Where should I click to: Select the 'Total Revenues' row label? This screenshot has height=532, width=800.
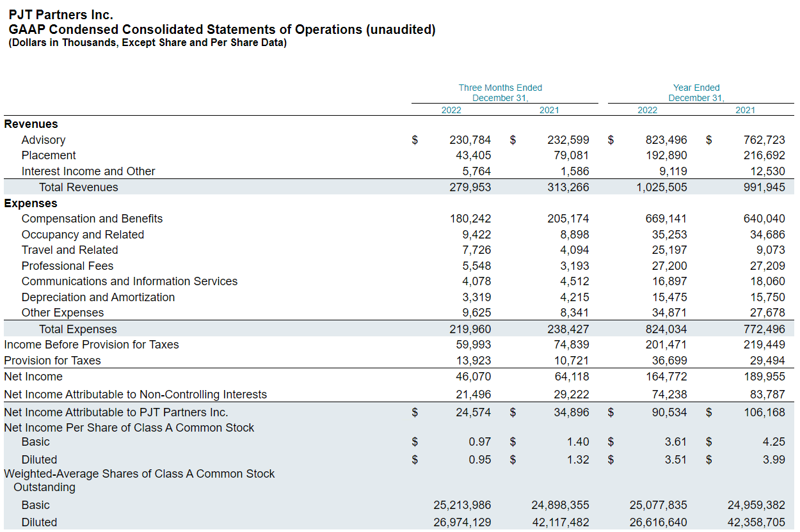[79, 187]
